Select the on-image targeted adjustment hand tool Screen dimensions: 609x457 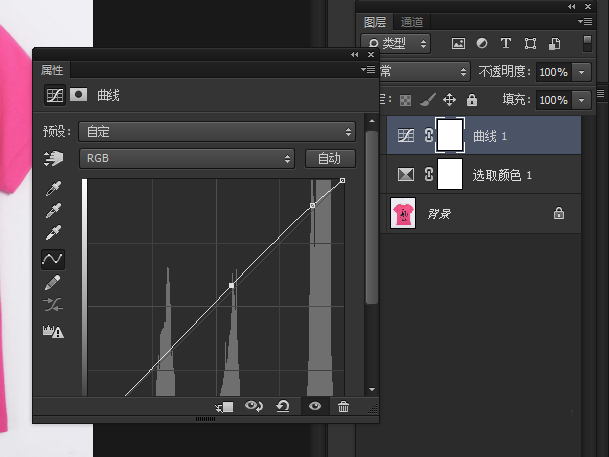coord(53,159)
